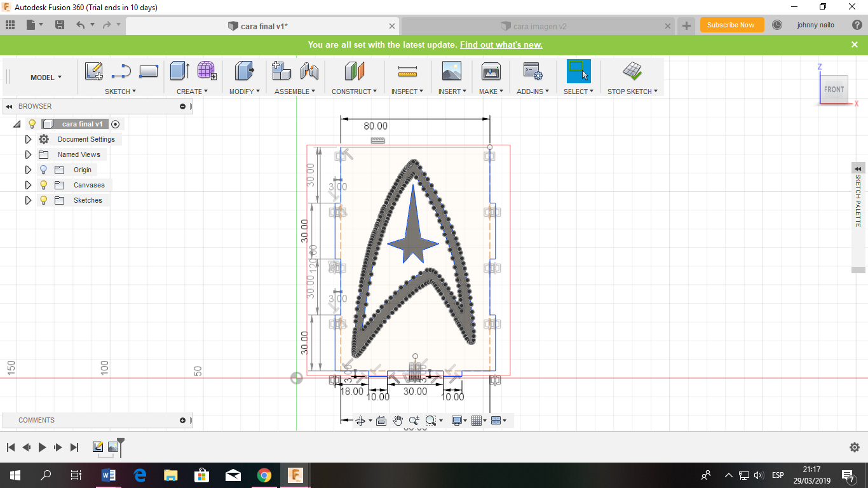Toggle visibility bulb of cara final v1
Image resolution: width=868 pixels, height=488 pixels.
tap(32, 124)
